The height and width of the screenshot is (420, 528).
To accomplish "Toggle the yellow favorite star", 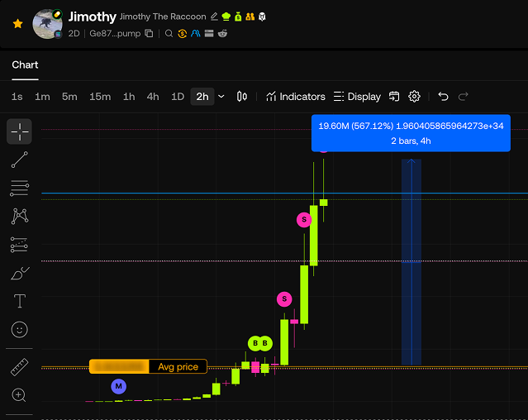I will (x=18, y=24).
